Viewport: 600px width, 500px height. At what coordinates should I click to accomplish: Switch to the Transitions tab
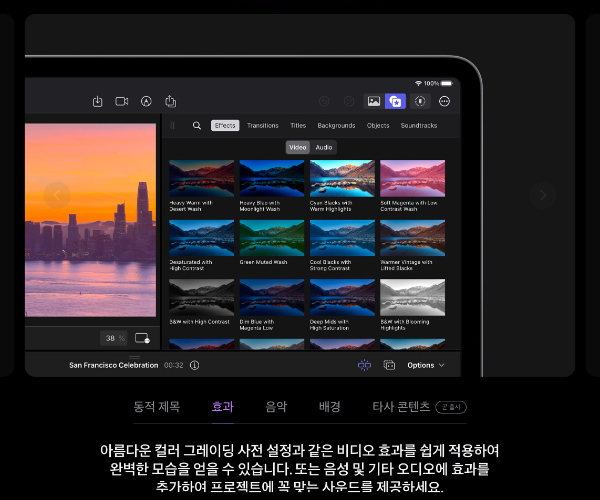(262, 125)
